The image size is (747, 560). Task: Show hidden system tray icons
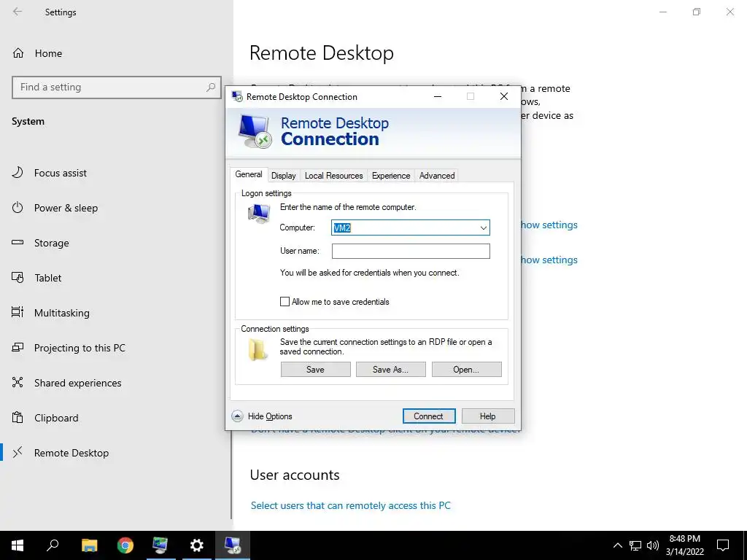tap(617, 545)
